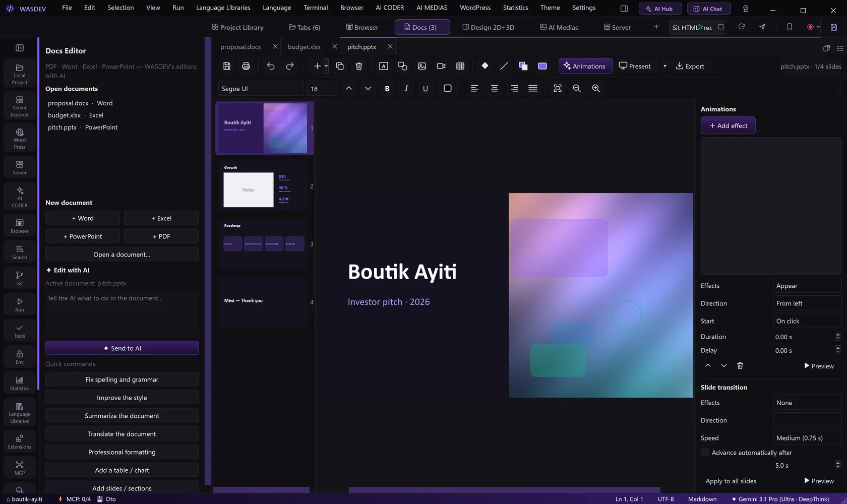Toggle italic formatting

[x=406, y=88]
